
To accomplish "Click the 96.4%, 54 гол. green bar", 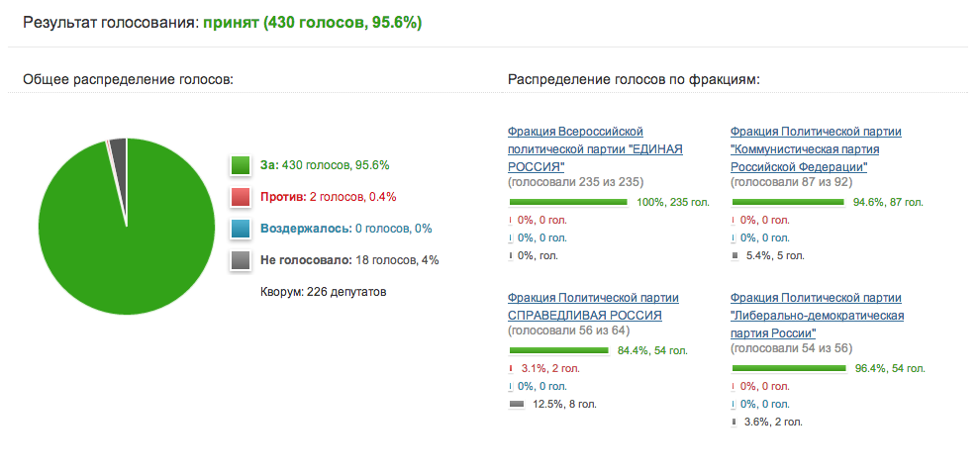I will click(x=789, y=368).
